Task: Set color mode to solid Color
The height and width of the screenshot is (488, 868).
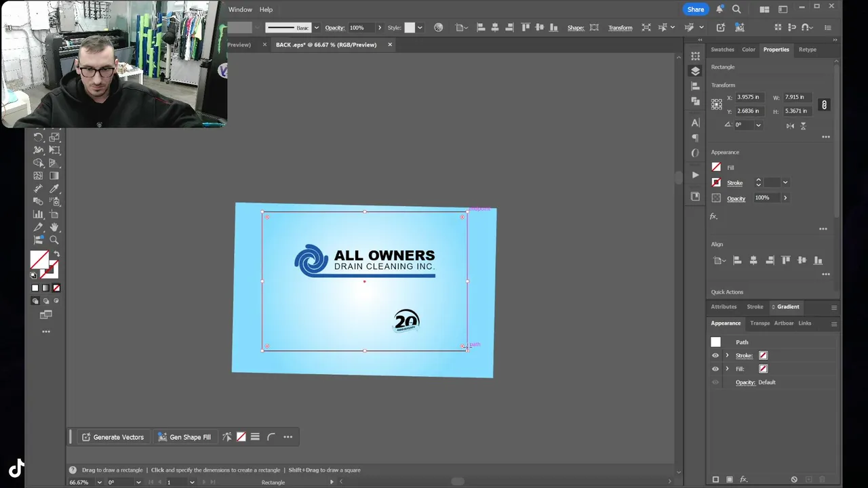Action: pos(35,288)
